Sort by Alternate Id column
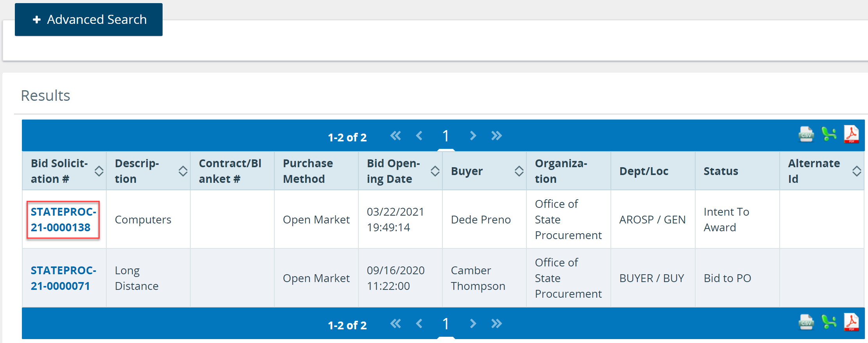 click(857, 171)
